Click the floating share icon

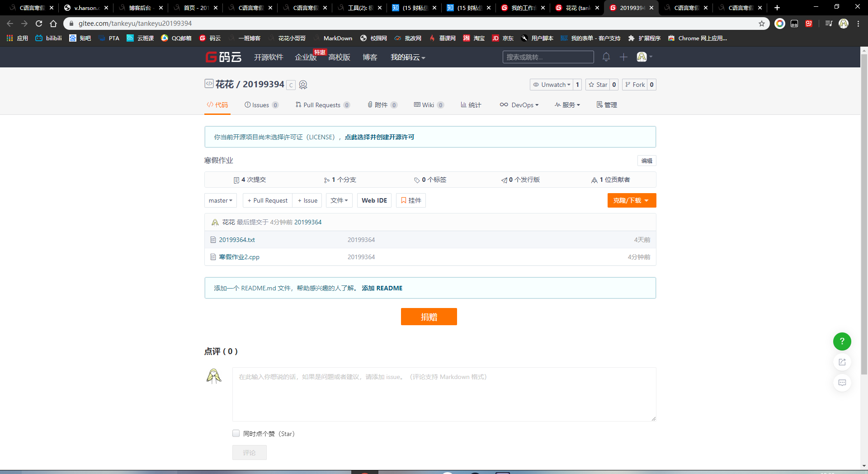click(x=842, y=362)
